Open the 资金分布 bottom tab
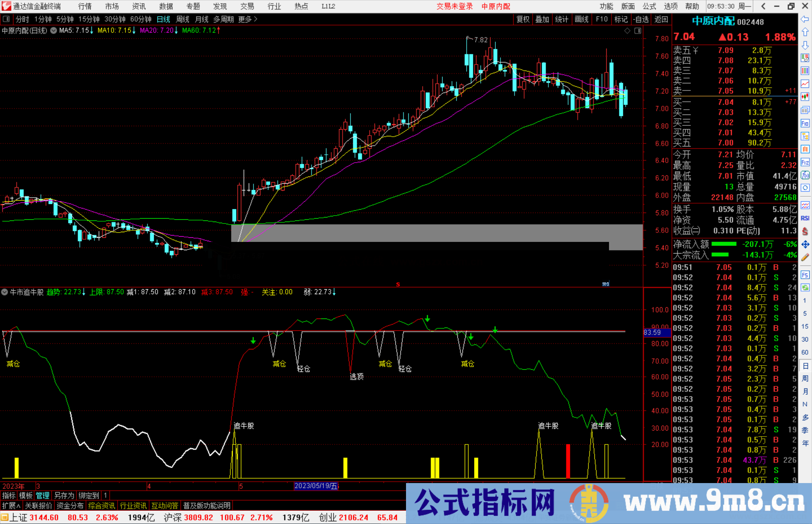 pyautogui.click(x=70, y=506)
